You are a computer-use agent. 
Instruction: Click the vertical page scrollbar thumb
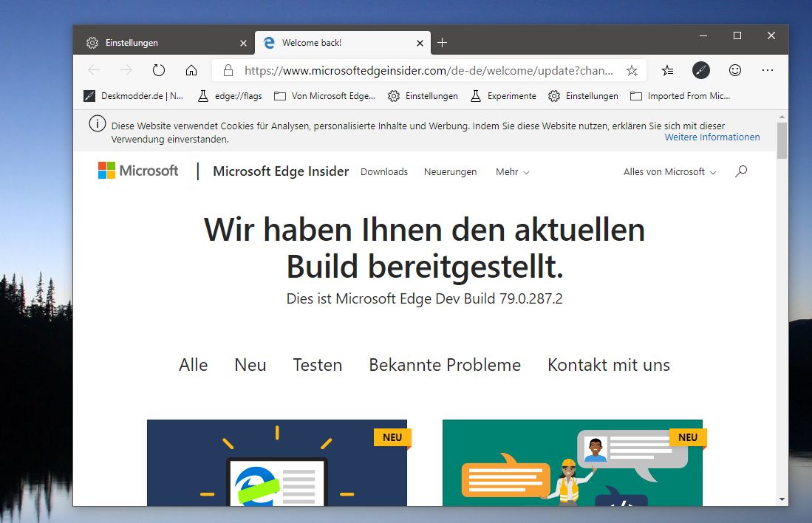(x=782, y=140)
